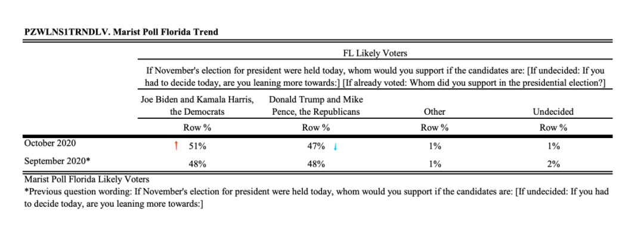Click the Other column header
This screenshot has width=644, height=230.
(x=435, y=112)
